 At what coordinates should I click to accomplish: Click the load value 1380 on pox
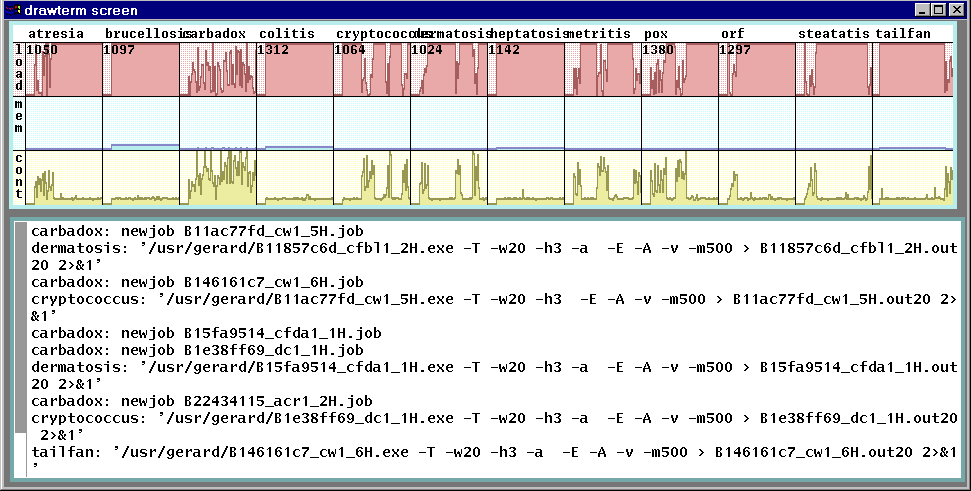coord(658,50)
